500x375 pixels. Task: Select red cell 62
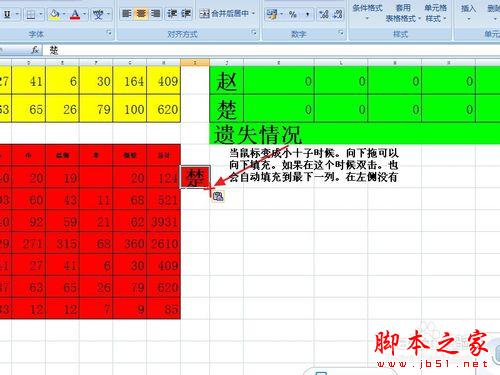coord(130,221)
